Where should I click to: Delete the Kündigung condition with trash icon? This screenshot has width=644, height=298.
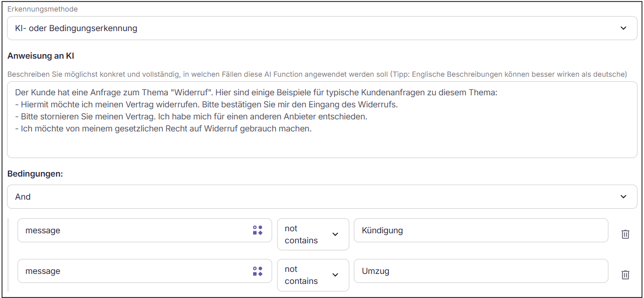coord(625,234)
